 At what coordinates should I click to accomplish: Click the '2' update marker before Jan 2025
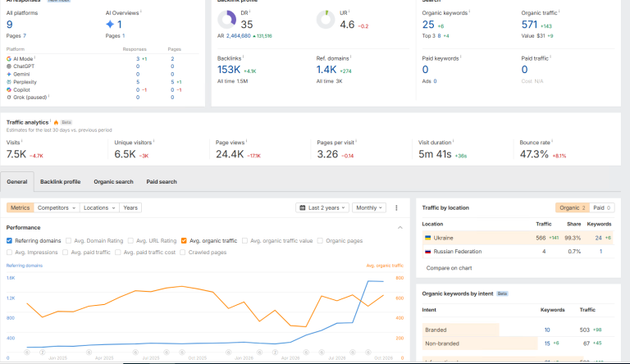point(42,353)
